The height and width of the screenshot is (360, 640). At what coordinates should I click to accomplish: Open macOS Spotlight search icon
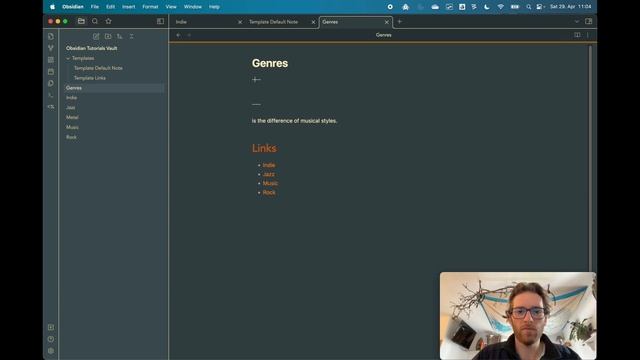point(529,7)
